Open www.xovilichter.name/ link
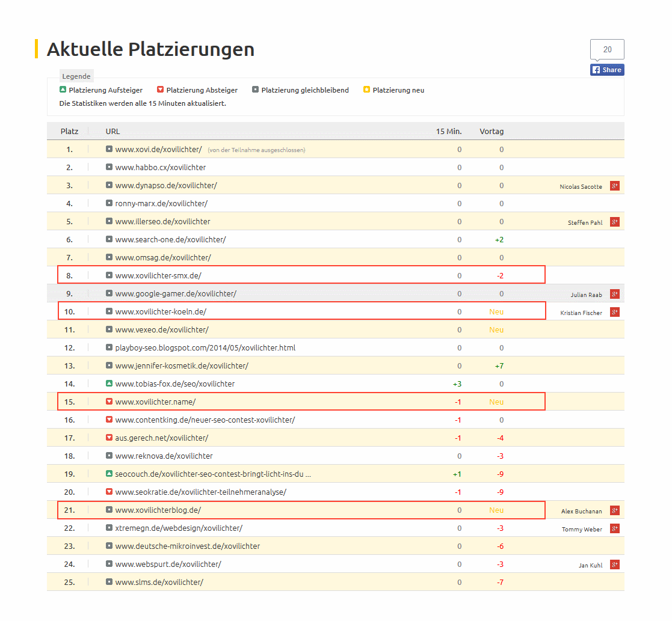This screenshot has width=672, height=621. [x=156, y=402]
